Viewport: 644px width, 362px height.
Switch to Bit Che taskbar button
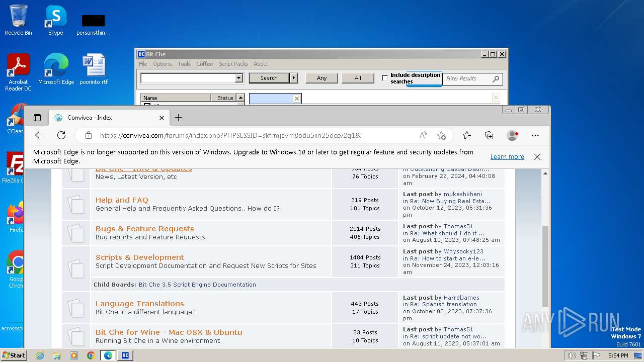(x=125, y=355)
